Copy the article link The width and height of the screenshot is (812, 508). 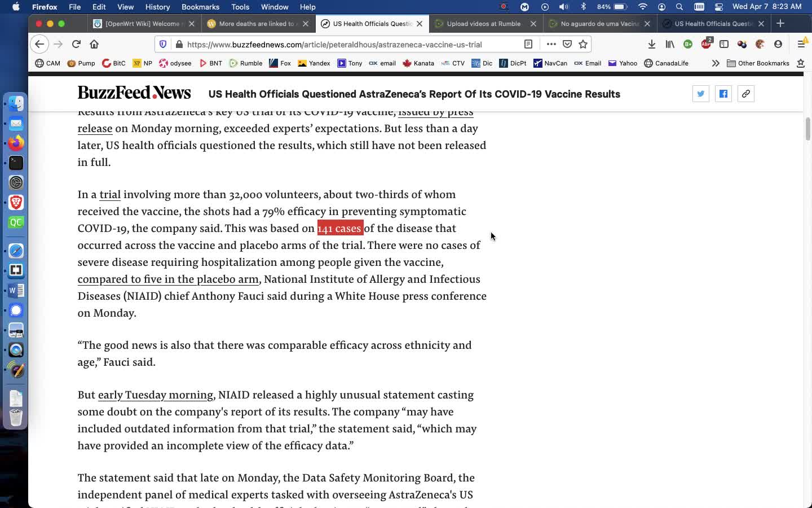click(745, 94)
